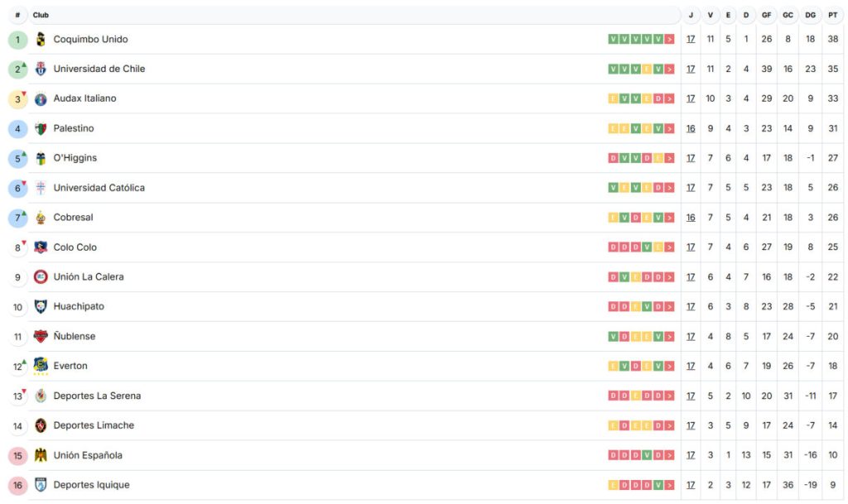Click points value 38 for Coquimbo Unido
Viewport: 848px width, 504px height.
tap(833, 39)
